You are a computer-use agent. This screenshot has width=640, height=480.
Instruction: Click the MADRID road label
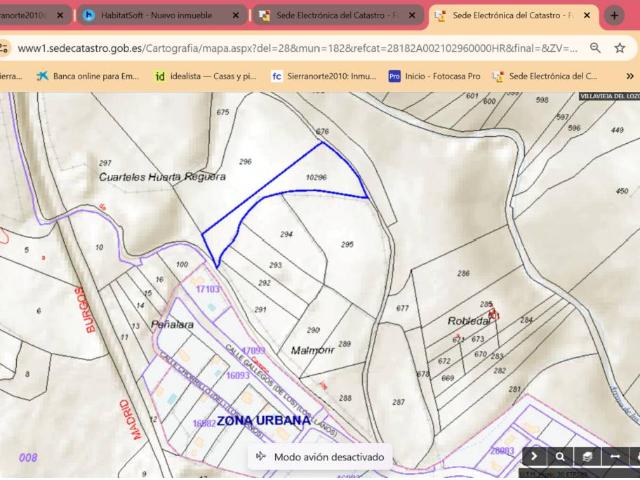(x=131, y=420)
